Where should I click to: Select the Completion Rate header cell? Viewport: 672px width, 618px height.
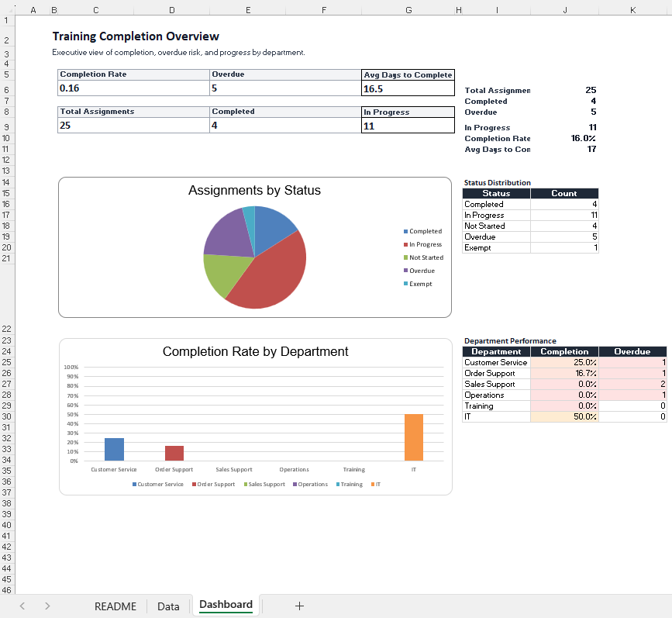coord(93,74)
